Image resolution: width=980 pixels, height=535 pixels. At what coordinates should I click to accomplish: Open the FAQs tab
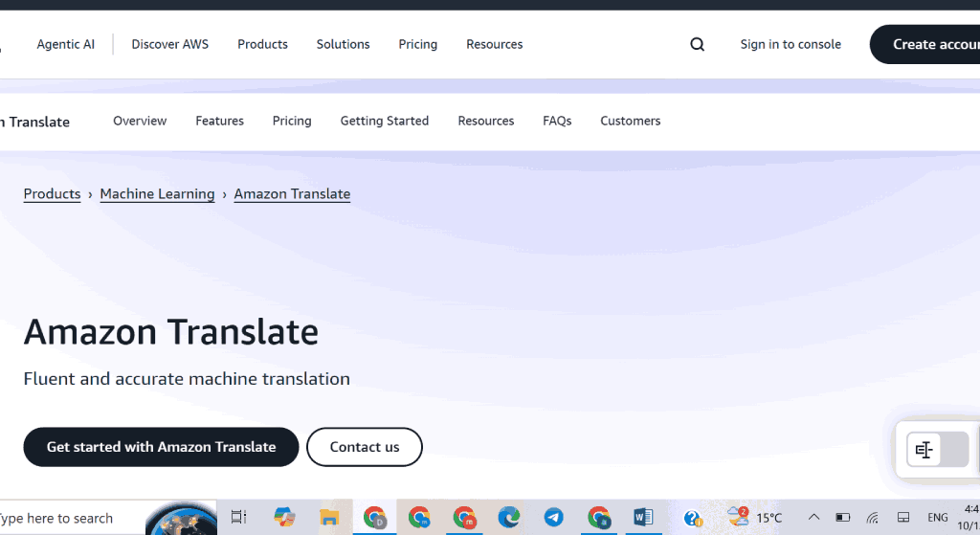[557, 121]
